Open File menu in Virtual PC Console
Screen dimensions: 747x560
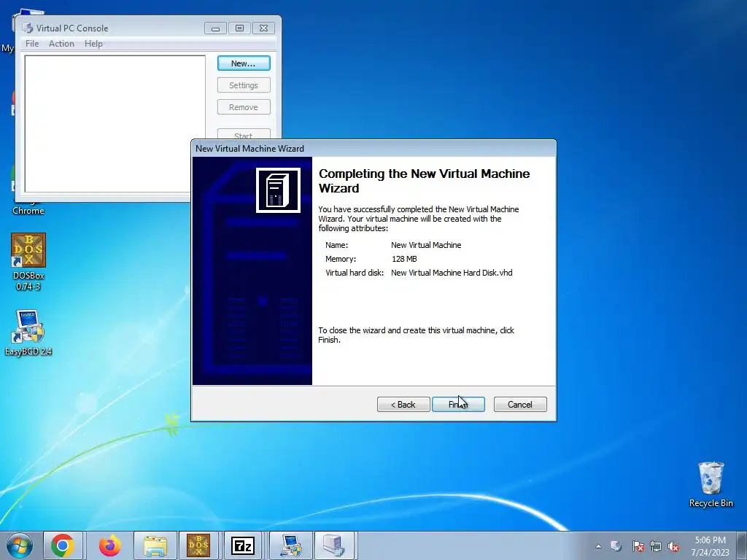(32, 43)
